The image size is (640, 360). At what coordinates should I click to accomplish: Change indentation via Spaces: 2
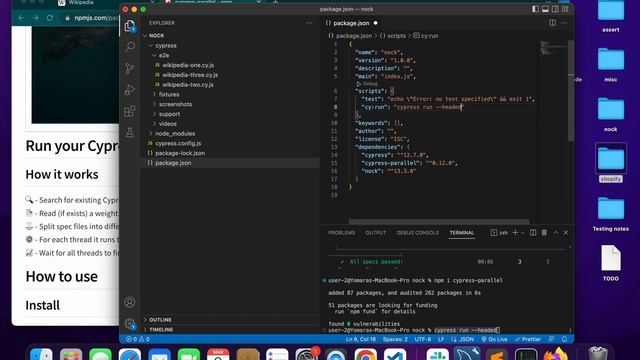pyautogui.click(x=395, y=339)
